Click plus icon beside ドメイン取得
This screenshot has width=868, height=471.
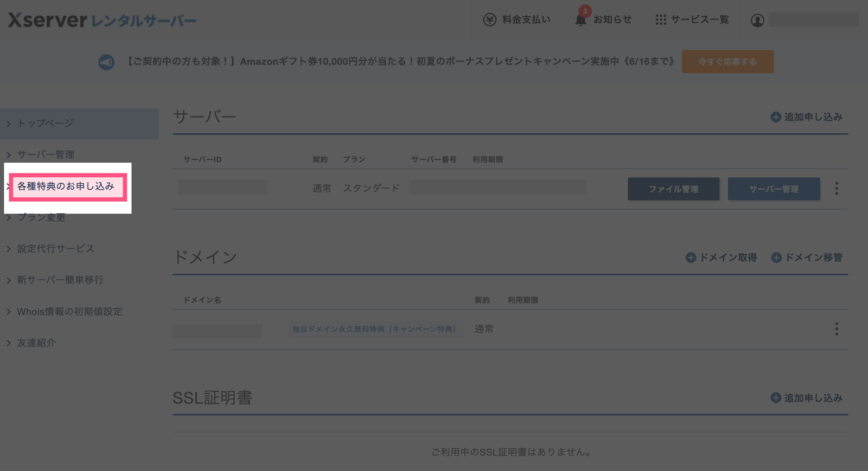[x=691, y=257]
